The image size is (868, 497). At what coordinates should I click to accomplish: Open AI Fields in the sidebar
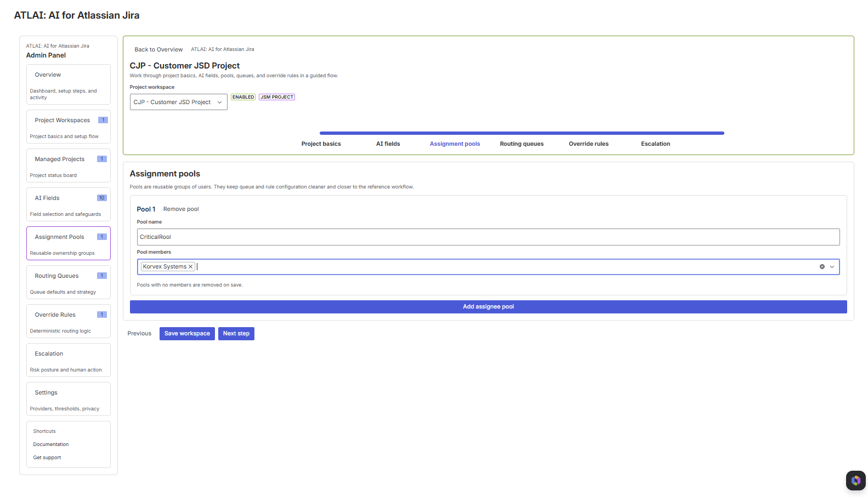pyautogui.click(x=69, y=204)
